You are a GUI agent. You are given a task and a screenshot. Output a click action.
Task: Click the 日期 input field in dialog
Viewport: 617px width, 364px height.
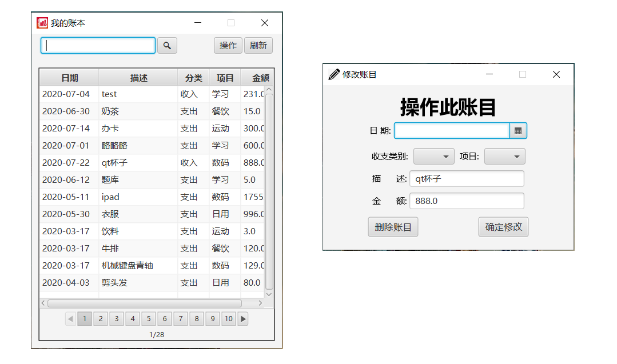pyautogui.click(x=452, y=131)
